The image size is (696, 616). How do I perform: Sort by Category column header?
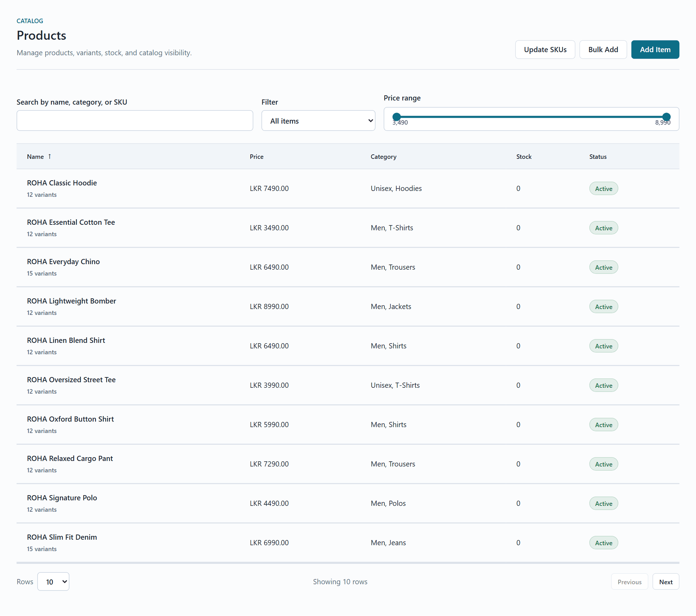pos(383,156)
